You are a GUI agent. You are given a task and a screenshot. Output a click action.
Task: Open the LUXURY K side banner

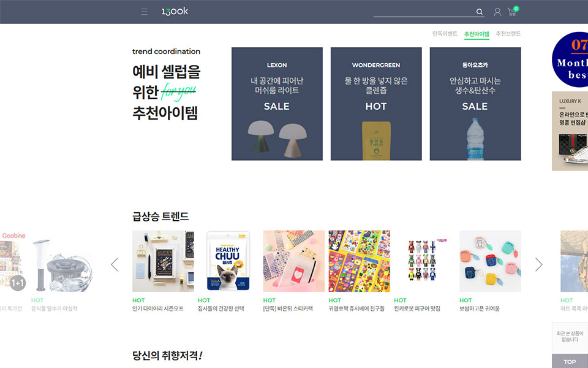point(570,131)
